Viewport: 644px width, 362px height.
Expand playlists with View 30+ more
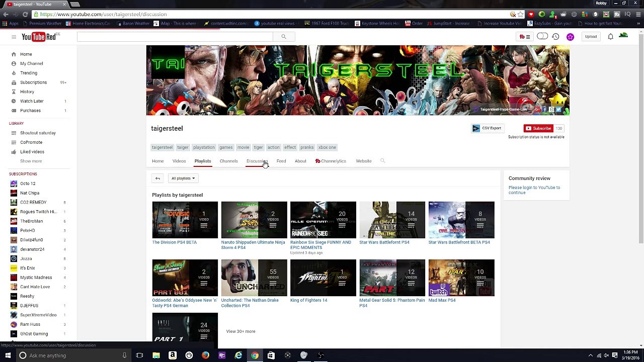coord(240,331)
